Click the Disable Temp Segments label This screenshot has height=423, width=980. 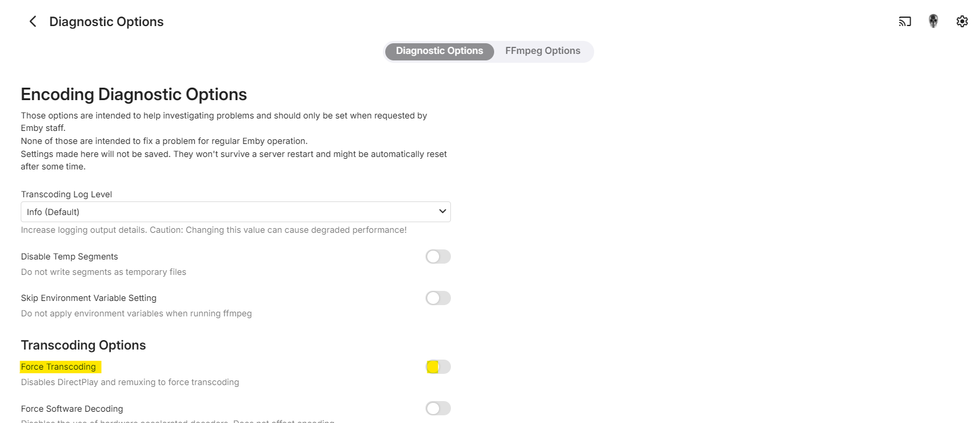69,257
